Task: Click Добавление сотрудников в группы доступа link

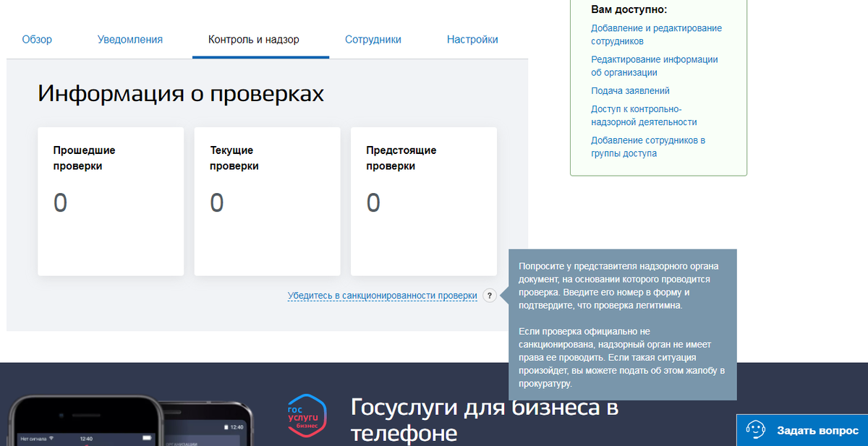Action: pos(648,147)
